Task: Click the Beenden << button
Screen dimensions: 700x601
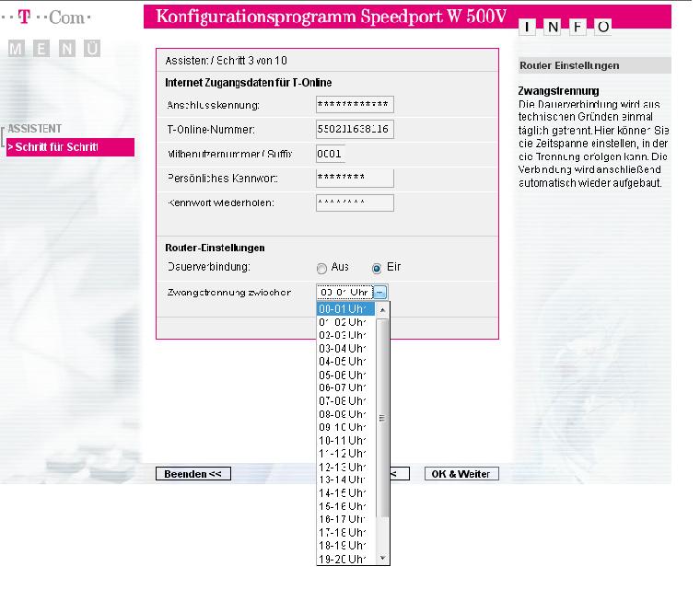Action: pos(193,474)
